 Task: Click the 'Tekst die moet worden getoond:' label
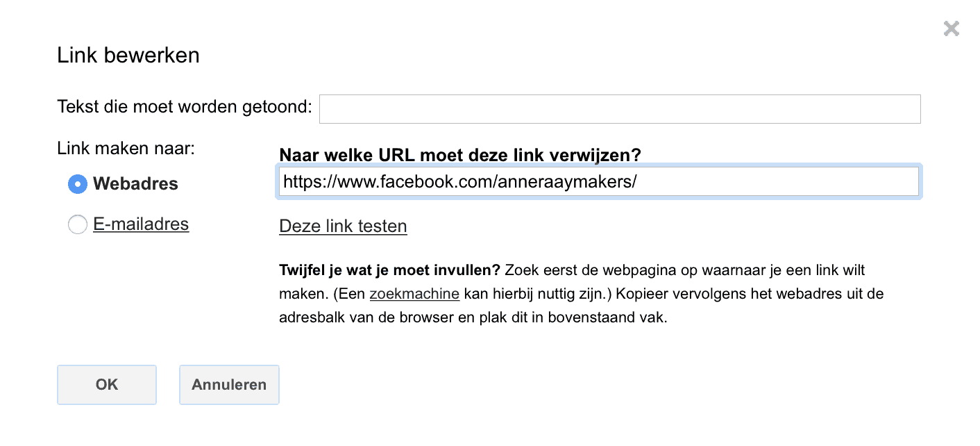pyautogui.click(x=185, y=108)
